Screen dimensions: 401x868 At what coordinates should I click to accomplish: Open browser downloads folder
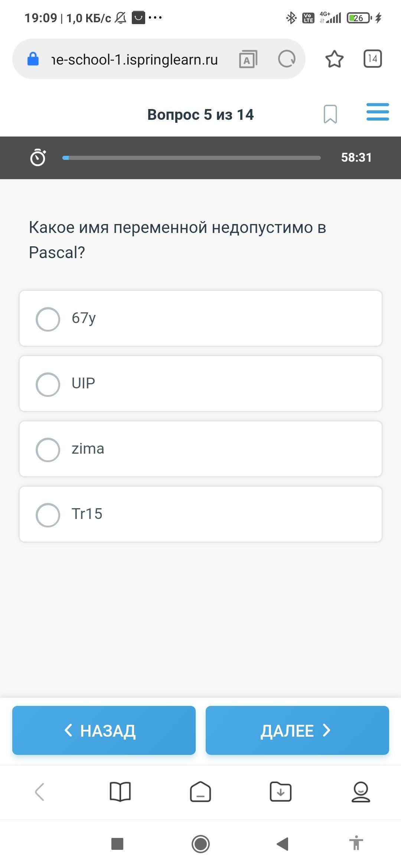280,792
